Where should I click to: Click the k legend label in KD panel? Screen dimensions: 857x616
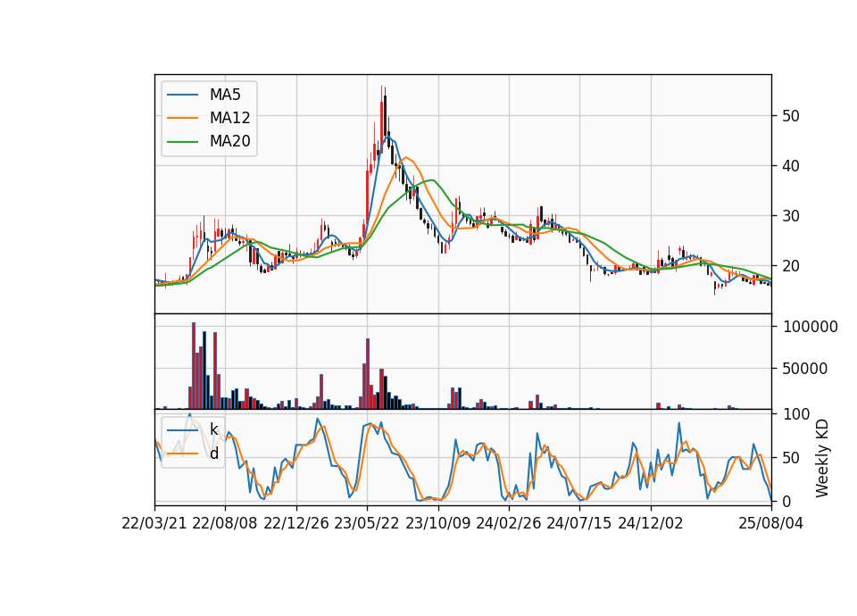tap(213, 430)
